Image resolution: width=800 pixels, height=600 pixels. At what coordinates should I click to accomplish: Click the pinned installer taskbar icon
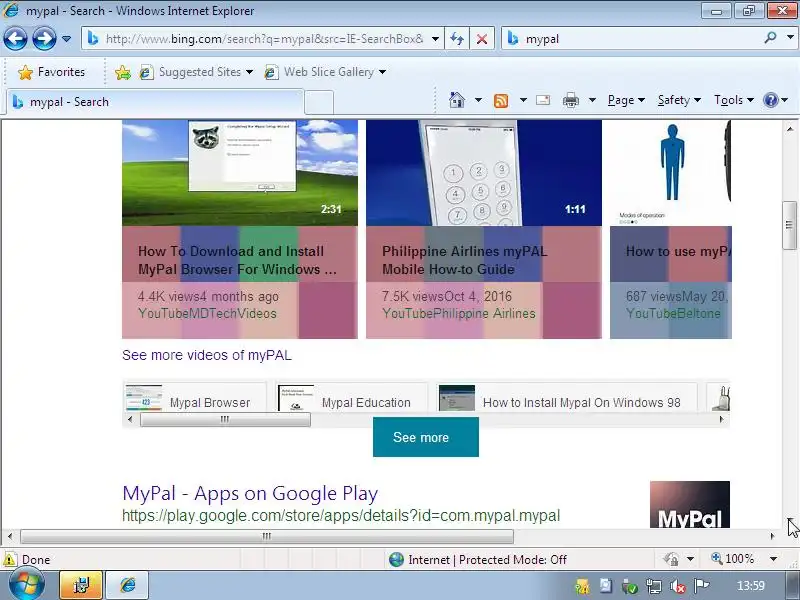click(x=81, y=585)
